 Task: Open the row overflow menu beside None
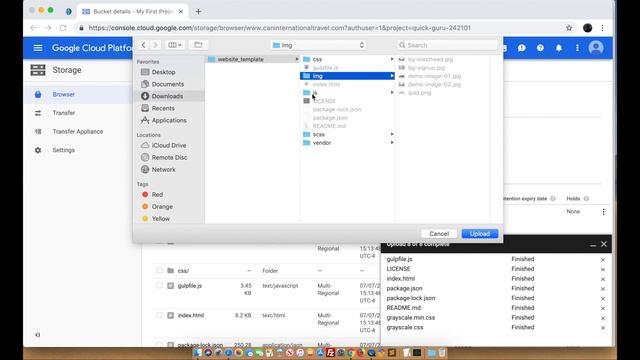604,212
